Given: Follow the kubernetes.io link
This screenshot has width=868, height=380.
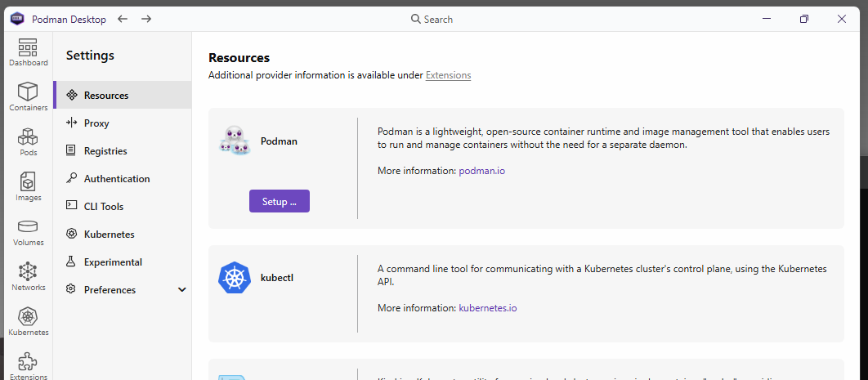Looking at the screenshot, I should click(x=488, y=308).
